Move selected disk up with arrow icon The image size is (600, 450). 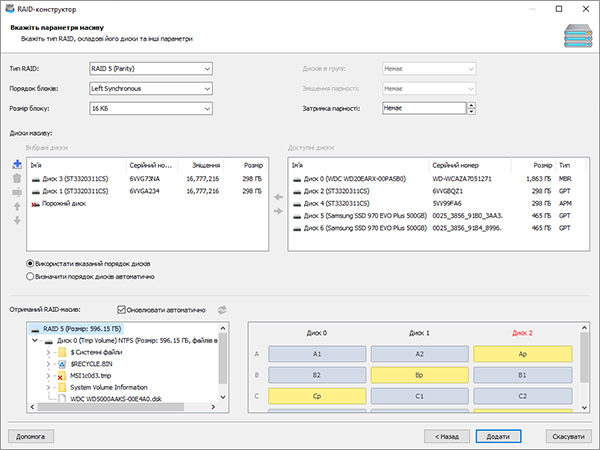tap(17, 206)
